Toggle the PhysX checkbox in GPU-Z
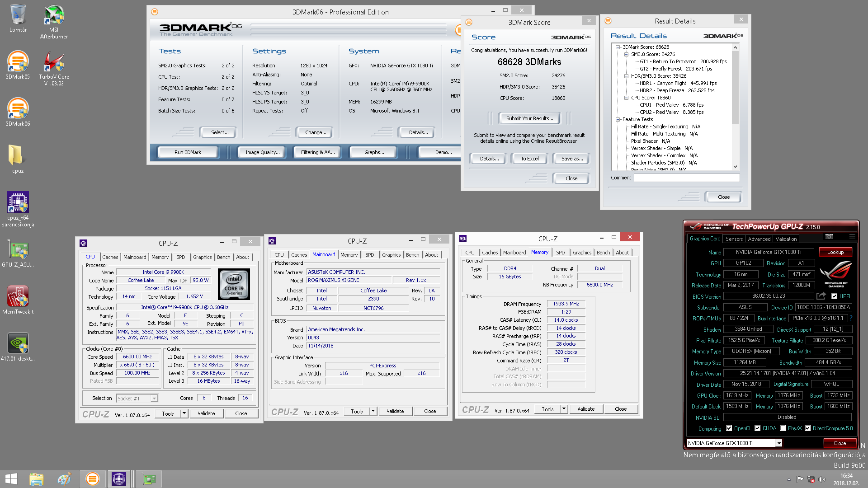Screen dimensions: 868x488 [x=783, y=428]
